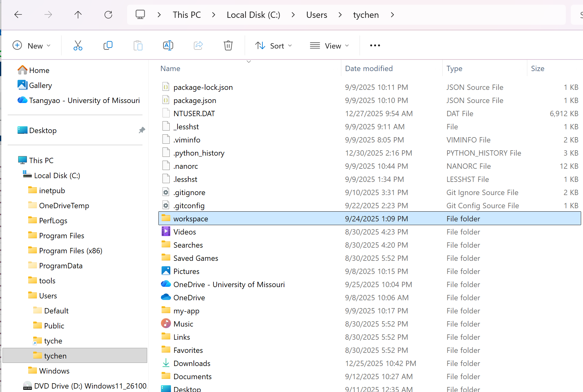Image resolution: width=583 pixels, height=392 pixels.
Task: Sort by the Date modified column header
Action: pos(369,69)
